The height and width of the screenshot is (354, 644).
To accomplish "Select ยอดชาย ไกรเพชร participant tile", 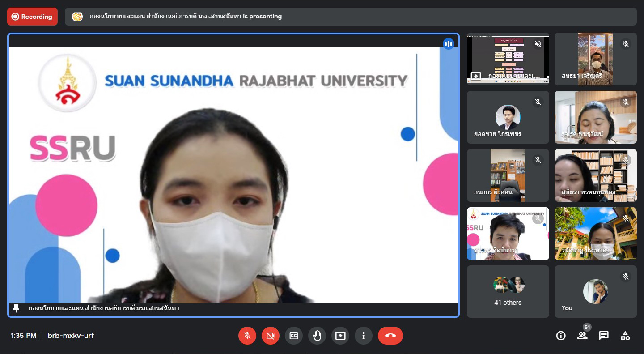I will pyautogui.click(x=508, y=117).
